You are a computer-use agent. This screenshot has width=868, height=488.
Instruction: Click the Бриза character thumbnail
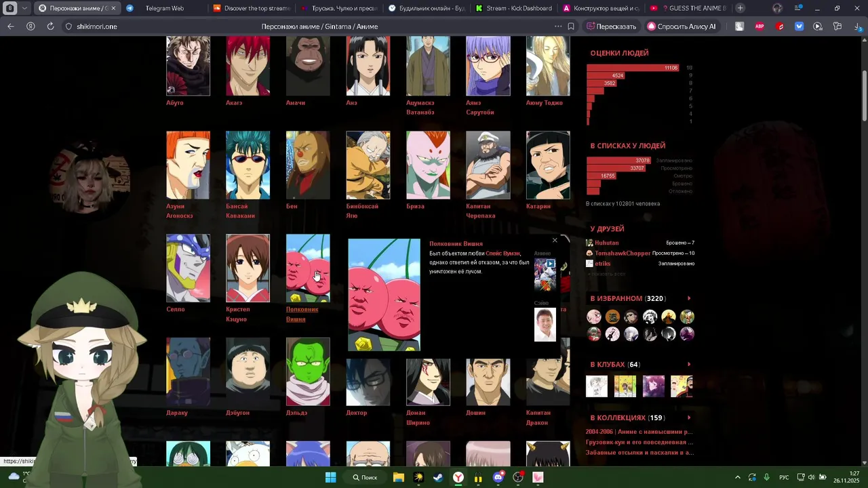tap(428, 165)
